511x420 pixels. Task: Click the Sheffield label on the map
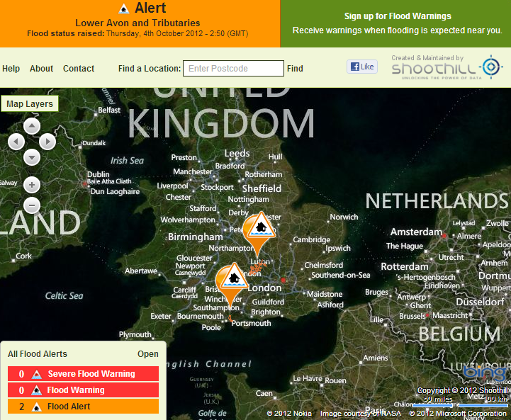[x=262, y=188]
